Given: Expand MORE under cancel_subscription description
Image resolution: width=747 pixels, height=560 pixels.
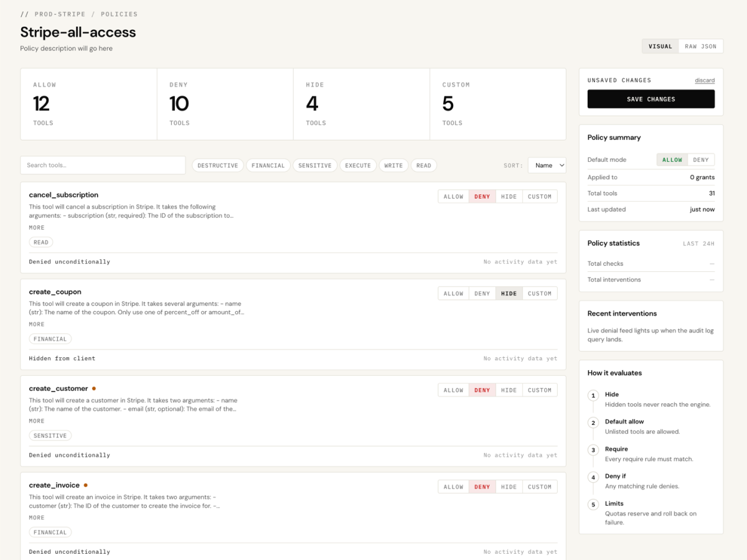Looking at the screenshot, I should tap(37, 228).
